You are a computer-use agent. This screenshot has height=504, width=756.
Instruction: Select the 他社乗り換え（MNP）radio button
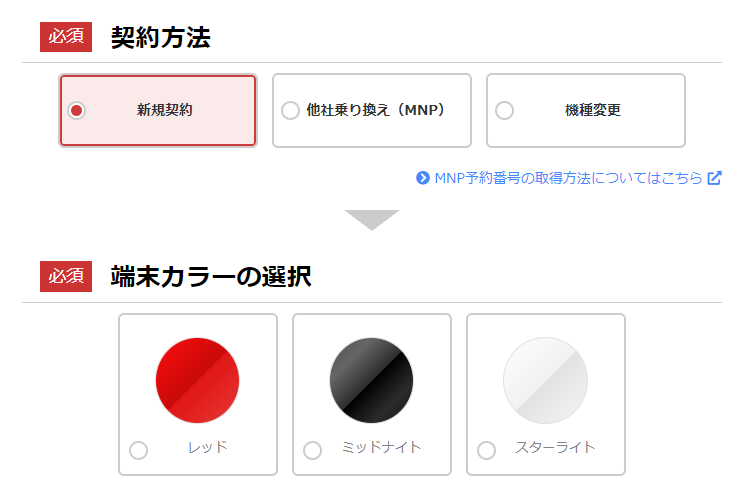click(290, 110)
